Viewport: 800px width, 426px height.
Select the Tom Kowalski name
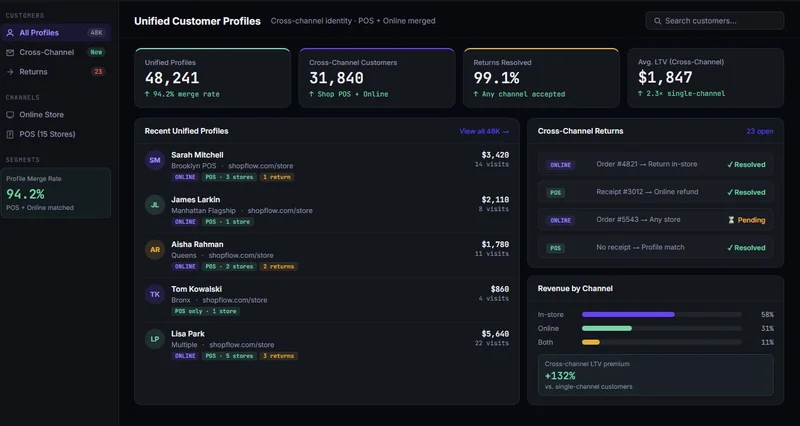click(x=196, y=289)
